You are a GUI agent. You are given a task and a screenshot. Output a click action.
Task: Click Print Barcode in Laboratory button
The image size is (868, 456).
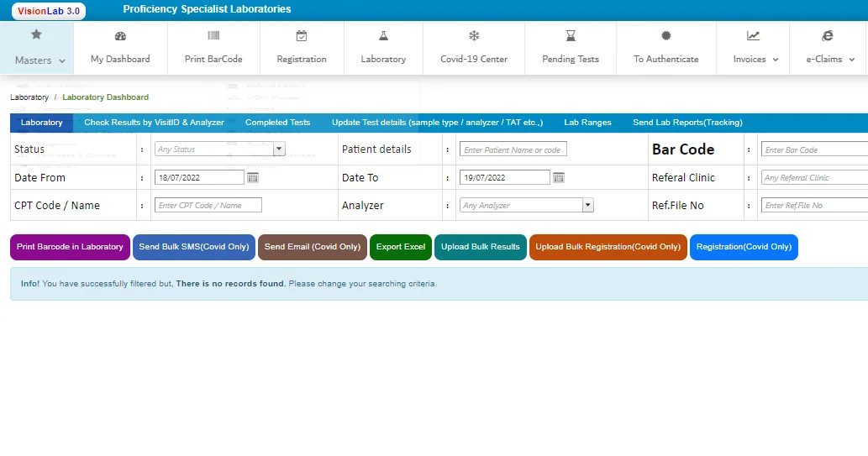[x=70, y=247]
